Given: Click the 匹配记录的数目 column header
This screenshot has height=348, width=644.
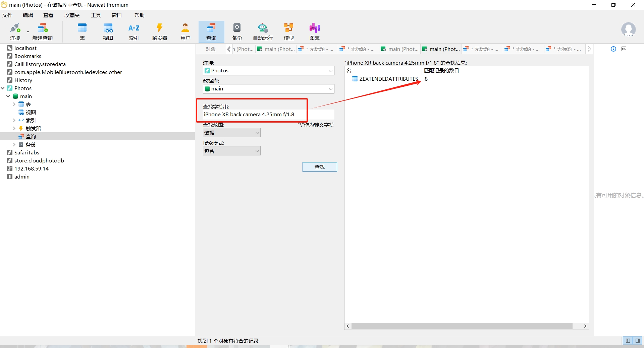Looking at the screenshot, I should 441,70.
